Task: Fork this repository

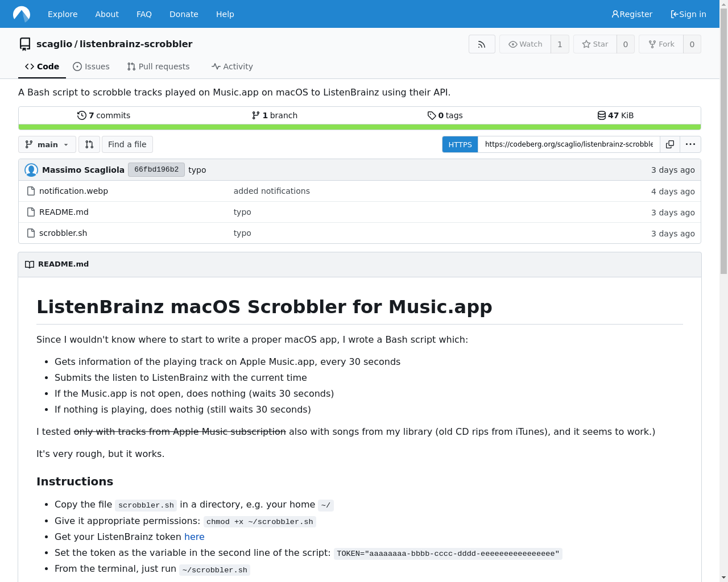Action: [x=661, y=44]
